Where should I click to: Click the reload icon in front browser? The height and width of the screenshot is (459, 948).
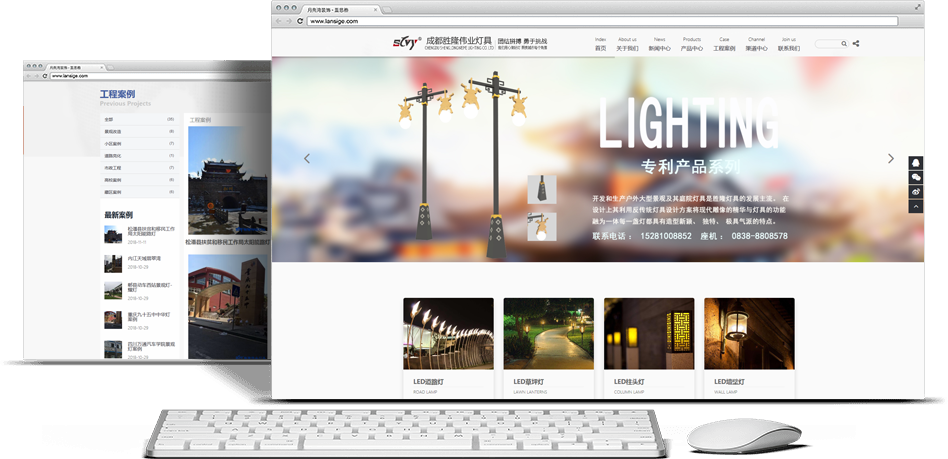300,21
